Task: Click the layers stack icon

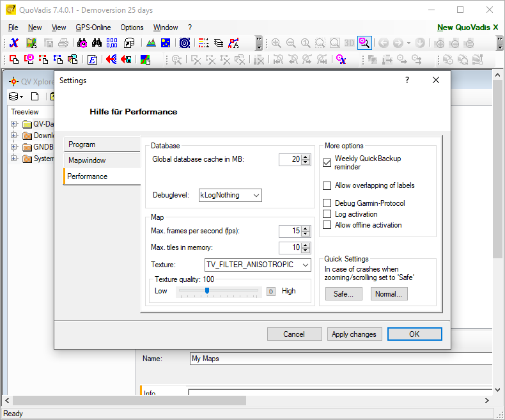Action: pyautogui.click(x=219, y=43)
